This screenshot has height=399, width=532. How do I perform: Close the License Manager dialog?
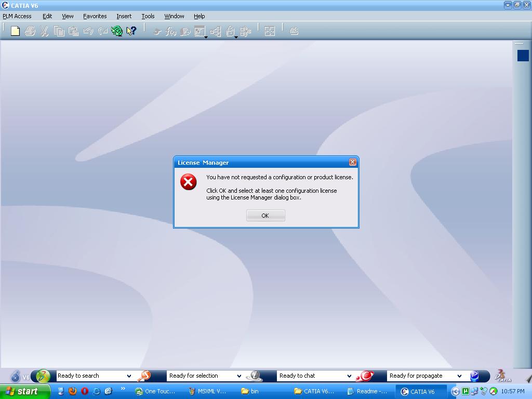coord(353,162)
